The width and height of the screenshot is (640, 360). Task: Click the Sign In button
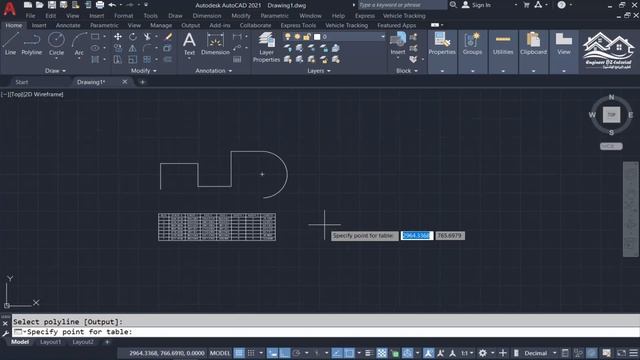click(477, 5)
